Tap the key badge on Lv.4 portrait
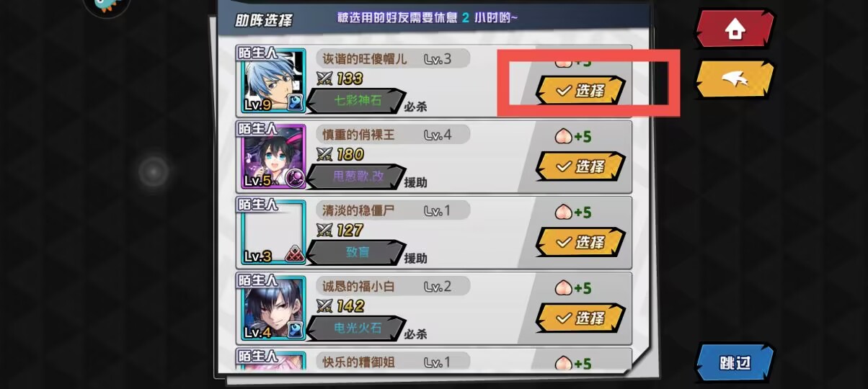The image size is (868, 389). tap(294, 329)
